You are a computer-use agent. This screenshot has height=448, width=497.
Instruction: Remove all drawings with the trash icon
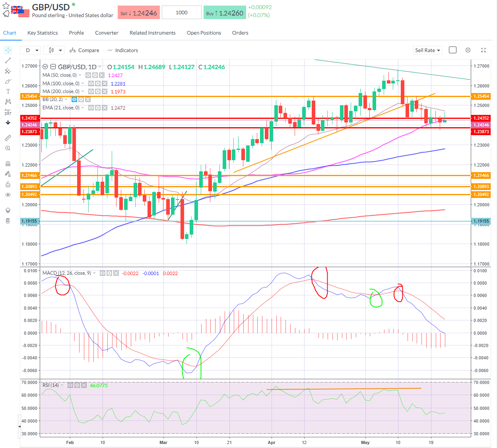(8, 221)
